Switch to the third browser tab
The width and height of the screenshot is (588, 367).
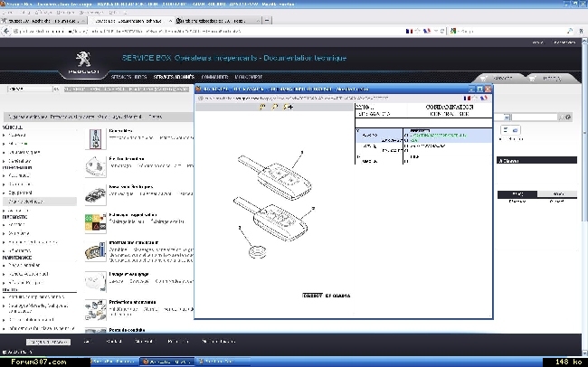click(x=217, y=21)
